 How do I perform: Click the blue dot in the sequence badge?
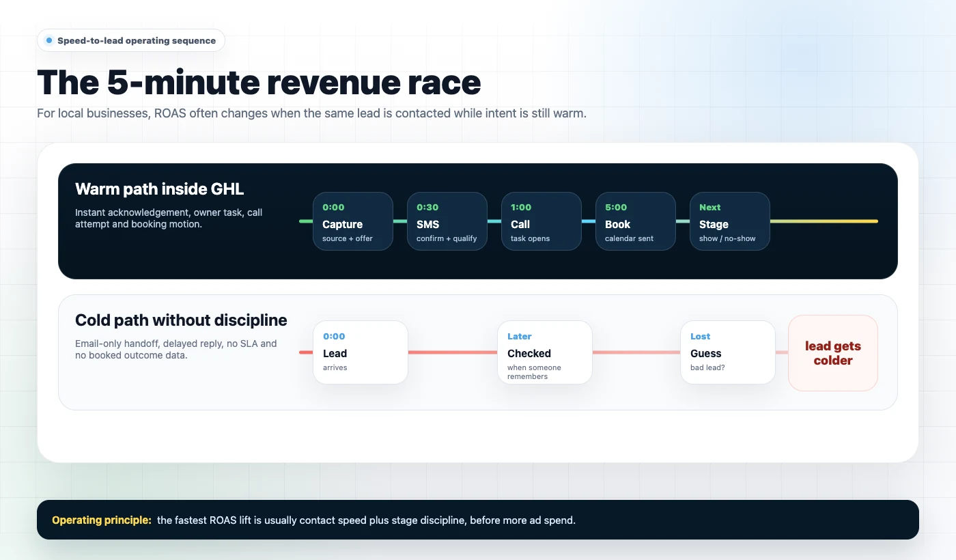[49, 40]
